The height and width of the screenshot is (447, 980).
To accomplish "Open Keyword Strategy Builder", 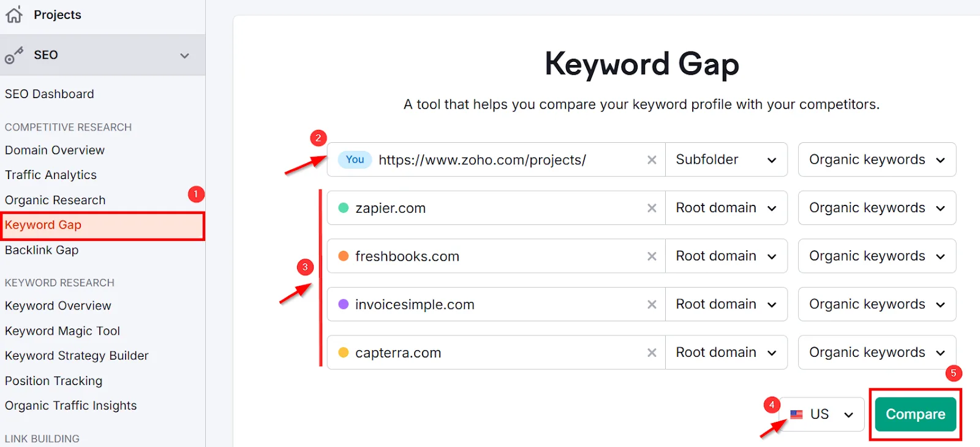I will tap(77, 356).
